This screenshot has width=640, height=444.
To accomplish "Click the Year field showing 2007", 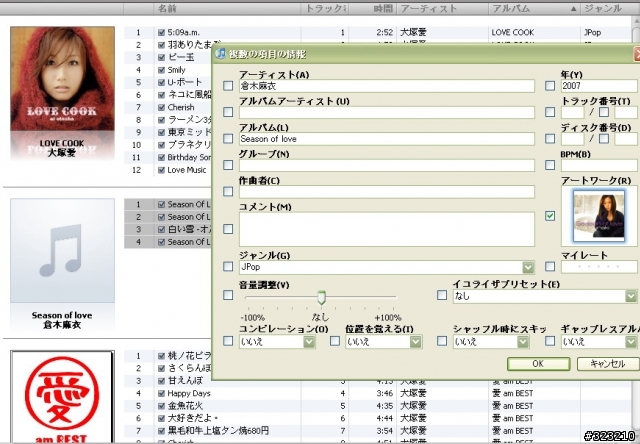I will pyautogui.click(x=599, y=86).
